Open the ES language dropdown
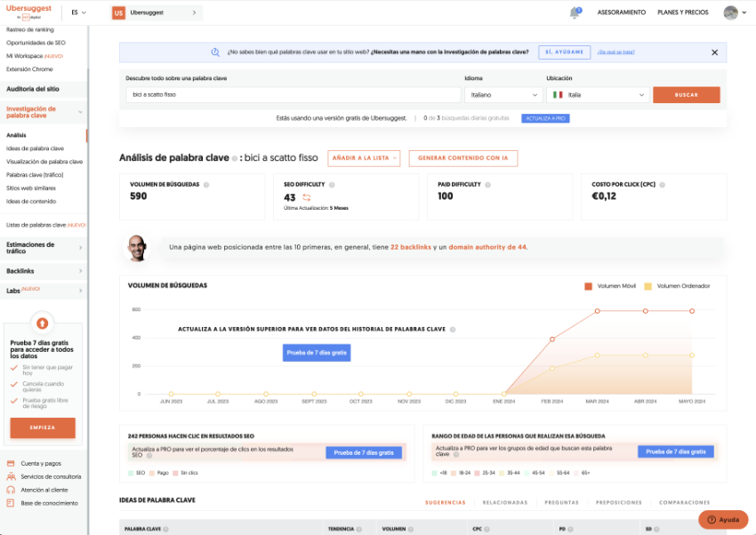 (x=78, y=12)
